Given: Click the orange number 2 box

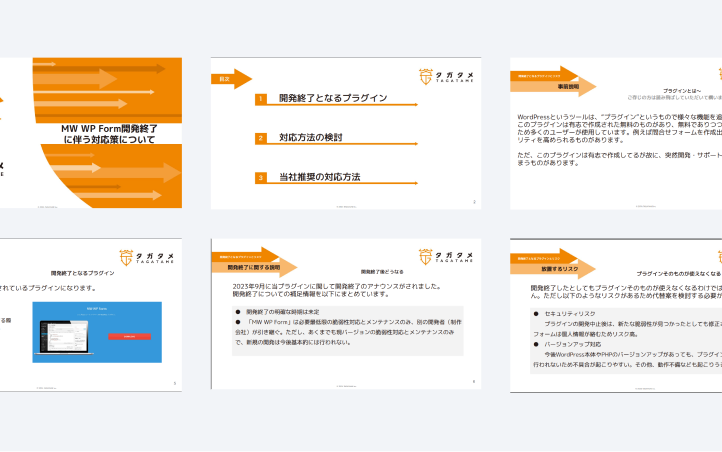Looking at the screenshot, I should click(x=260, y=139).
